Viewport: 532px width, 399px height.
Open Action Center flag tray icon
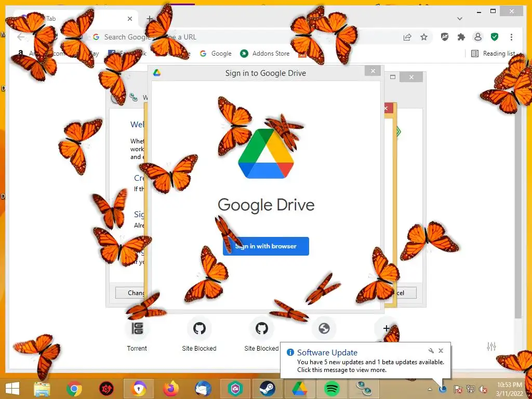coord(458,389)
